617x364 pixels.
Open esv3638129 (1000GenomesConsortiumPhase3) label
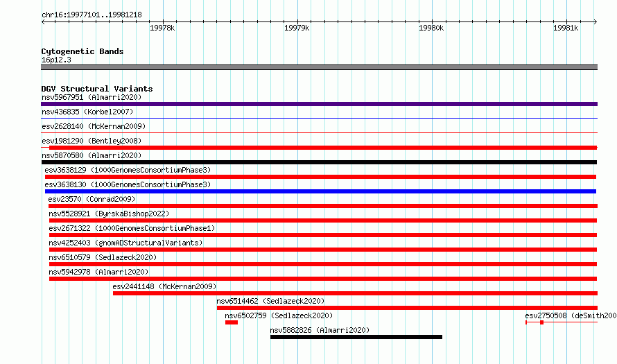128,170
